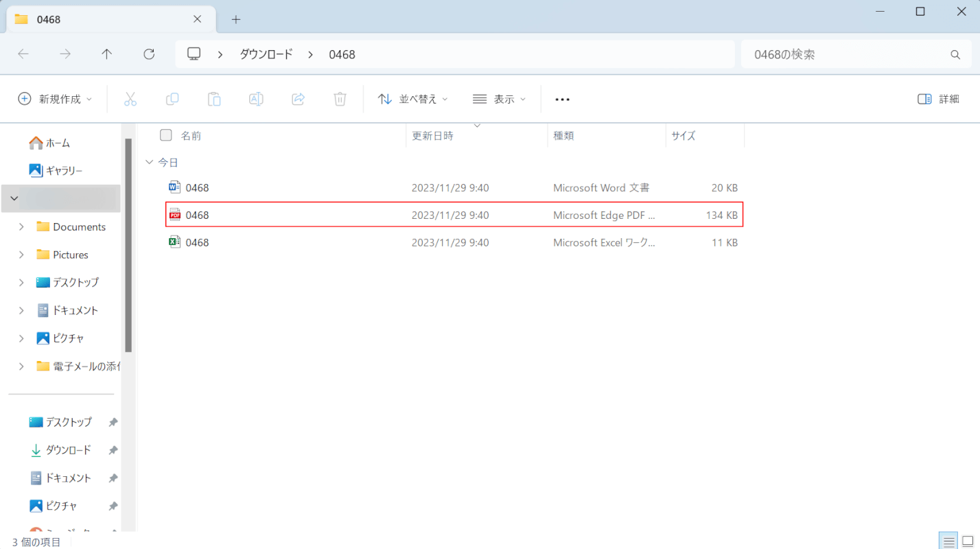980x549 pixels.
Task: Collapse the 今日 group
Action: (149, 163)
